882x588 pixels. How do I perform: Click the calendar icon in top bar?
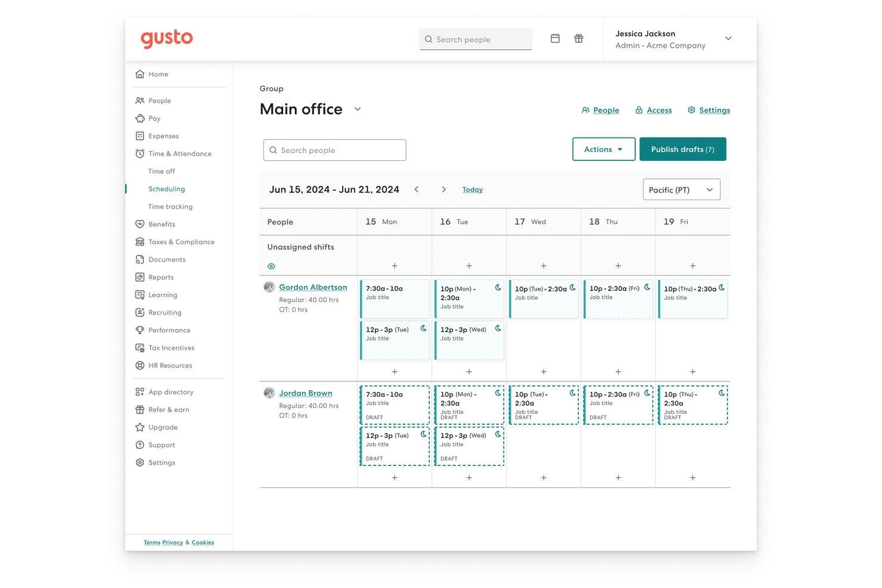[x=555, y=39]
